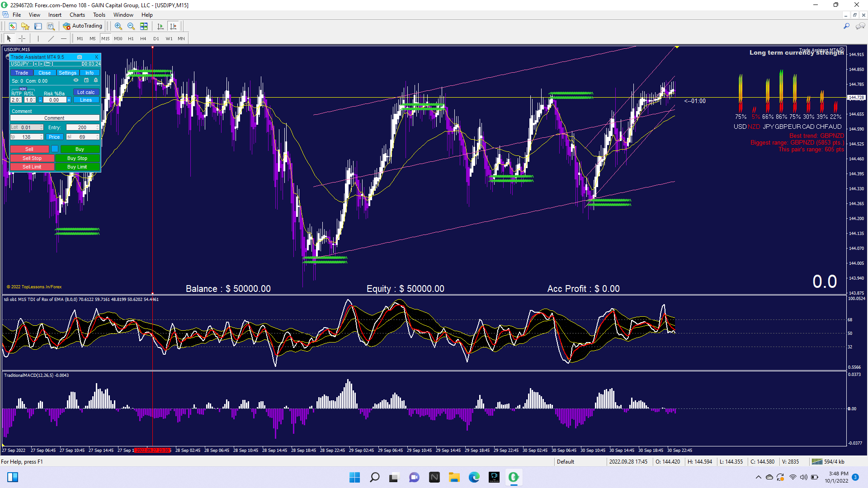Click the Lot value stepper arrows
868x488 pixels.
[42, 127]
